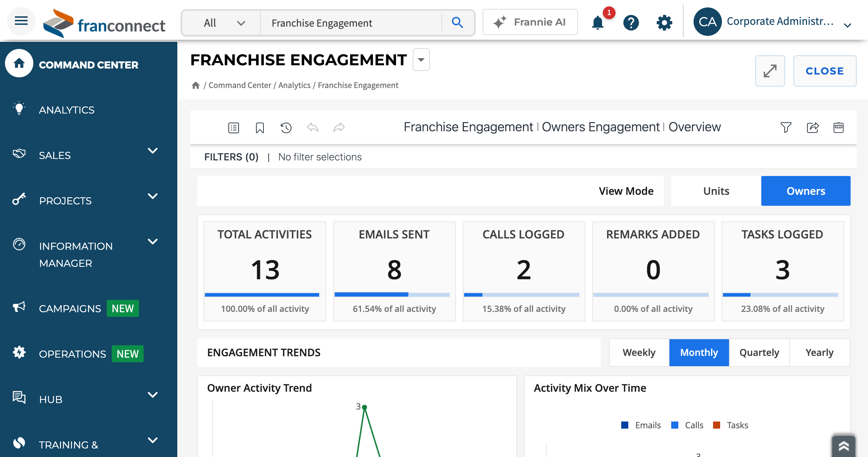Expand the Sales sidebar section
Screen dimensions: 868x457
pyautogui.click(x=153, y=151)
